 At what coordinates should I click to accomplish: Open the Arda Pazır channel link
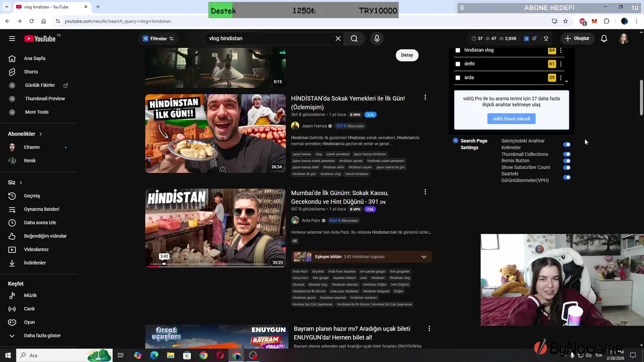[x=311, y=221]
